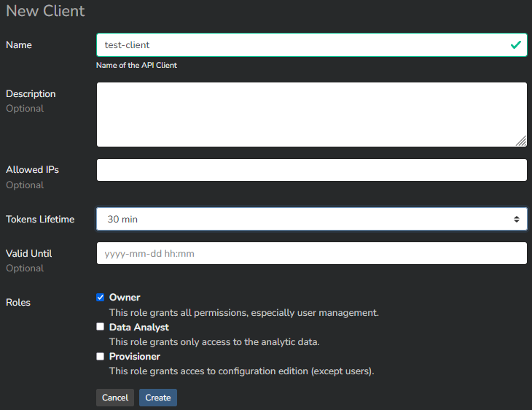Click the Owner role label
Viewport: 532px width, 410px height.
(x=125, y=297)
